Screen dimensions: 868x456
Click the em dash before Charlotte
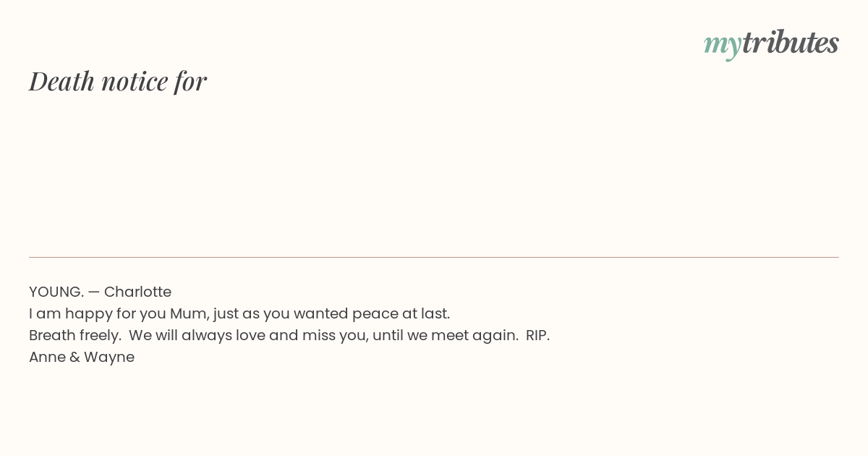pyautogui.click(x=94, y=292)
